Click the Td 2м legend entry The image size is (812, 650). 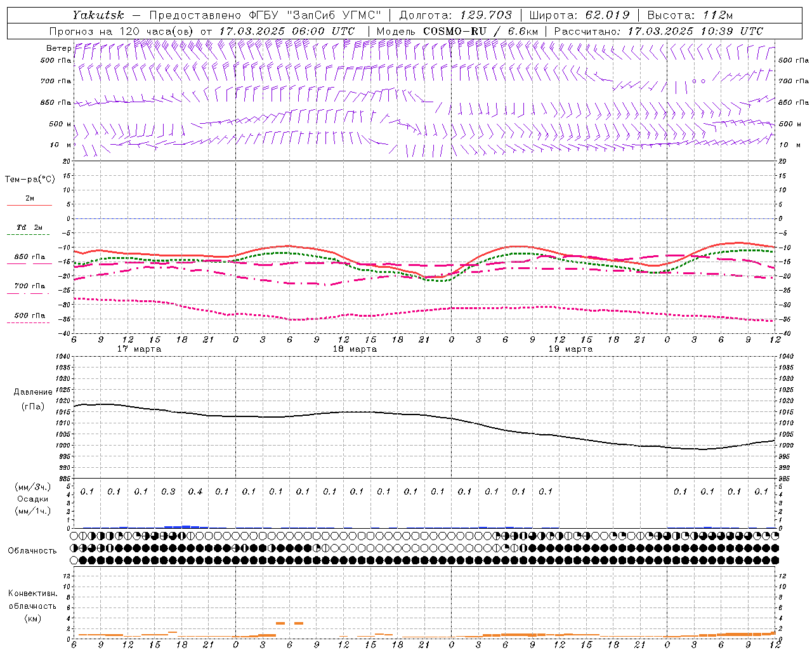[30, 227]
